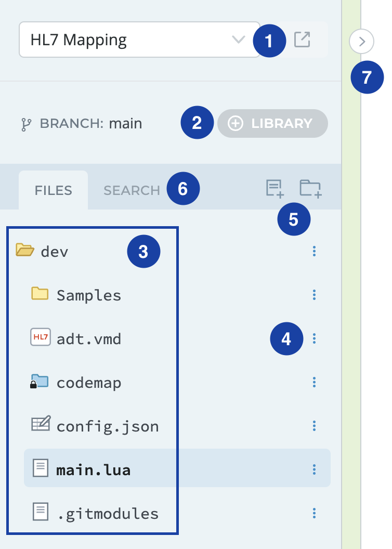Open HL7 Mapping in new window icon
The height and width of the screenshot is (549, 392).
[x=302, y=40]
